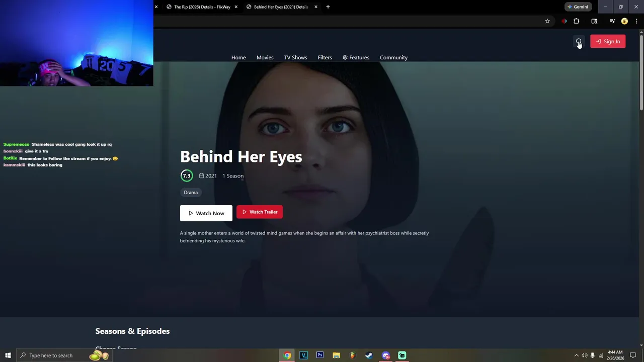Click the Behind Her Eyes title heading
Screen dimensions: 644x362
[x=241, y=156]
